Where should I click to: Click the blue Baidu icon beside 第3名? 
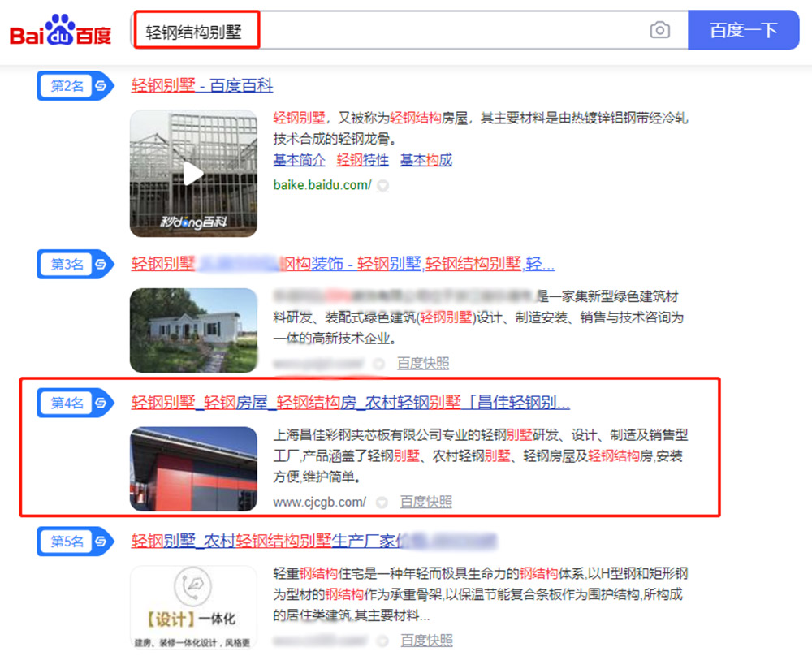[x=100, y=263]
